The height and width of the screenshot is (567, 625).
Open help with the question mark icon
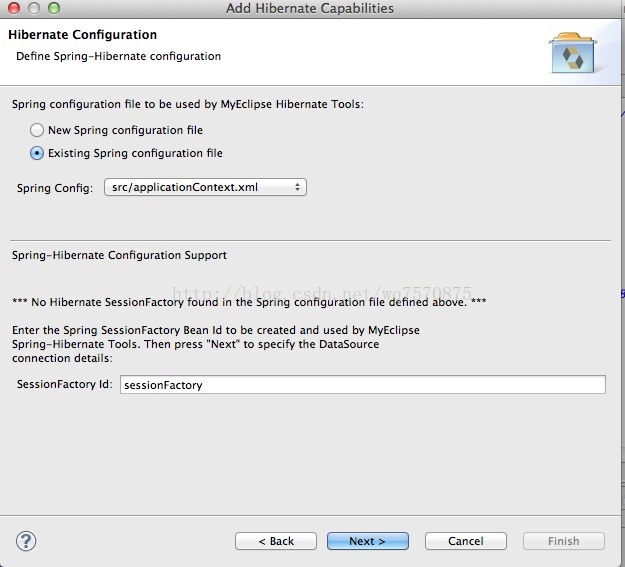pos(26,541)
